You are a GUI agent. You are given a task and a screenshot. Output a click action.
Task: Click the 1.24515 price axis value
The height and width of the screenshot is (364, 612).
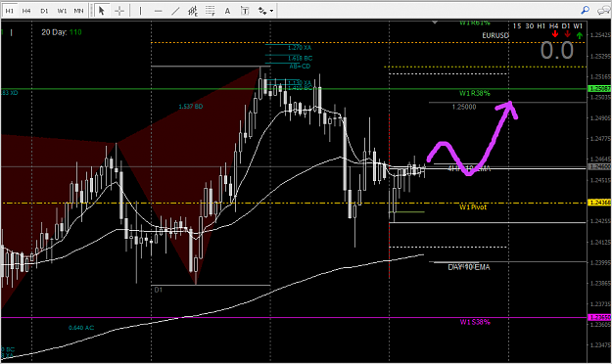coord(600,180)
